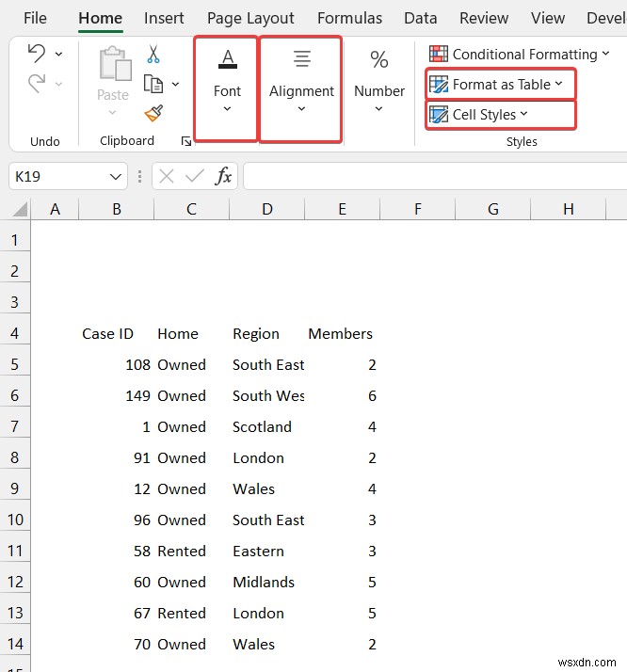Click the Cut scissors icon

pyautogui.click(x=153, y=55)
